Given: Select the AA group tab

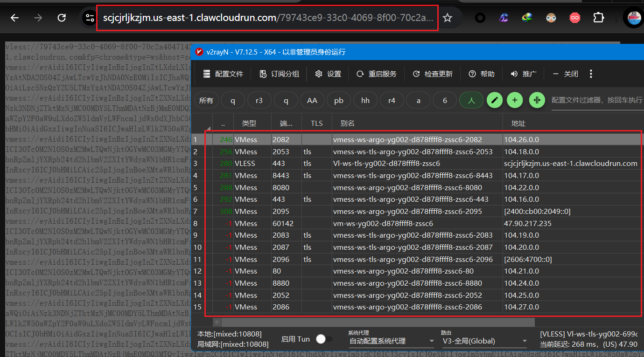Looking at the screenshot, I should point(312,100).
